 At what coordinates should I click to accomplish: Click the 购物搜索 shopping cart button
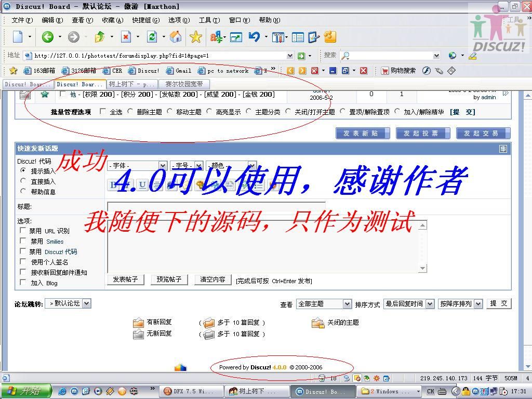pos(398,71)
